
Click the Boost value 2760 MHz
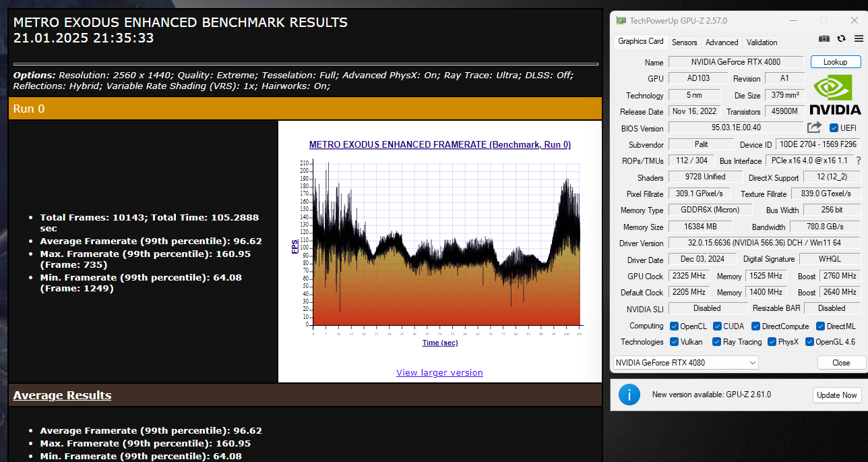840,276
